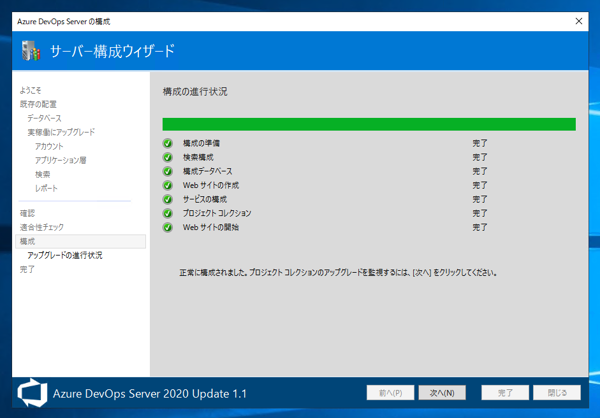Click the 閉じる button

tap(557, 393)
